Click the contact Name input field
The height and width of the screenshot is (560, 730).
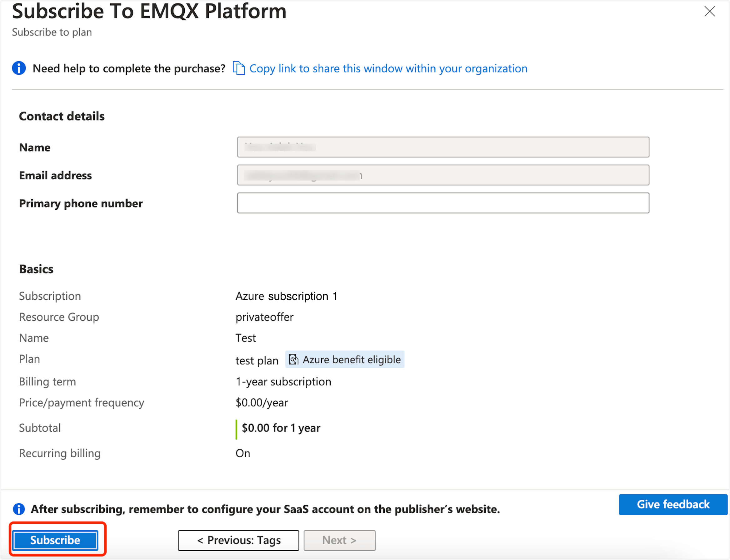point(443,147)
